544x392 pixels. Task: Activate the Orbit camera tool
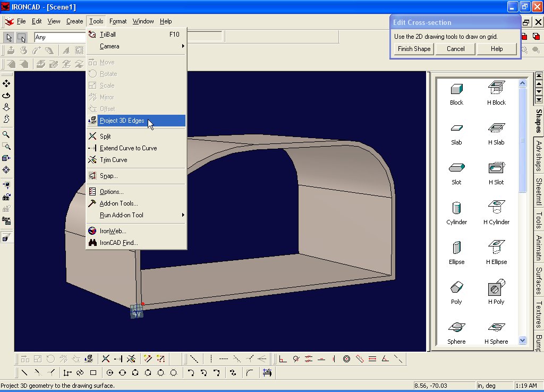pyautogui.click(x=6, y=95)
